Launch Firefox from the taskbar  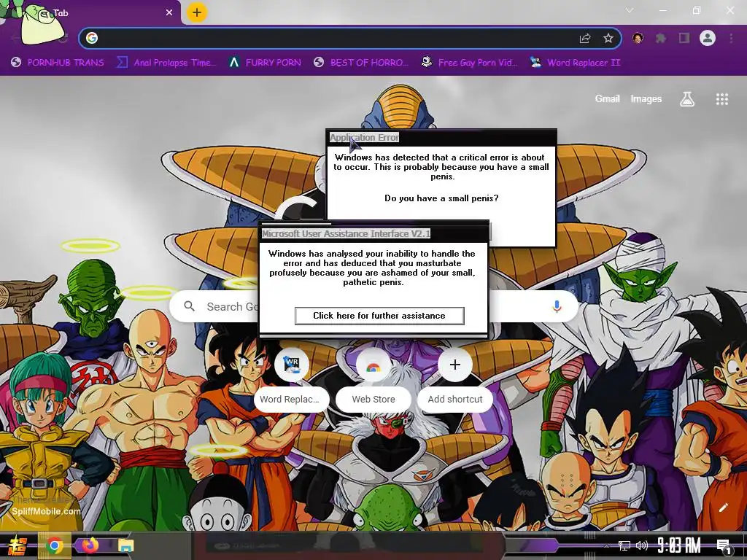pos(90,545)
